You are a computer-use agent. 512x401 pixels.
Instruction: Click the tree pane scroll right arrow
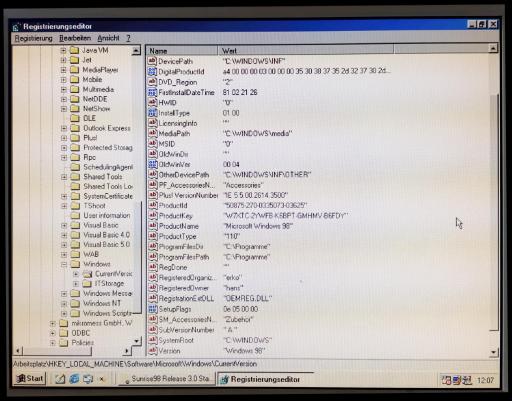tap(127, 351)
